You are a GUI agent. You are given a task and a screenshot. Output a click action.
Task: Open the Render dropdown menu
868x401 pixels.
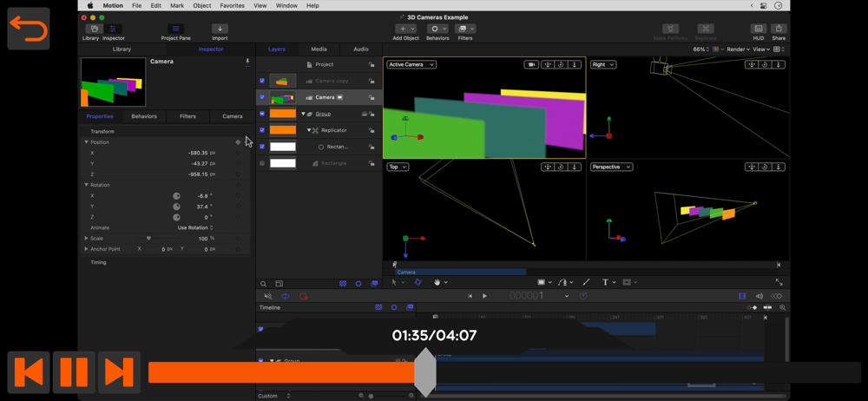point(738,49)
